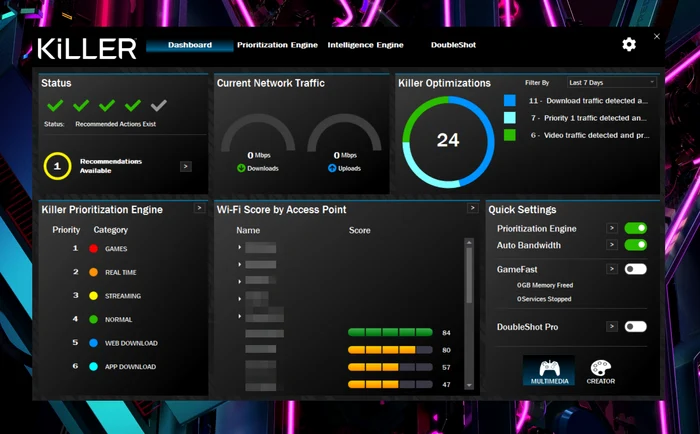This screenshot has height=434, width=700.
Task: Expand the Killer Prioritization Engine panel arrow
Action: point(199,208)
